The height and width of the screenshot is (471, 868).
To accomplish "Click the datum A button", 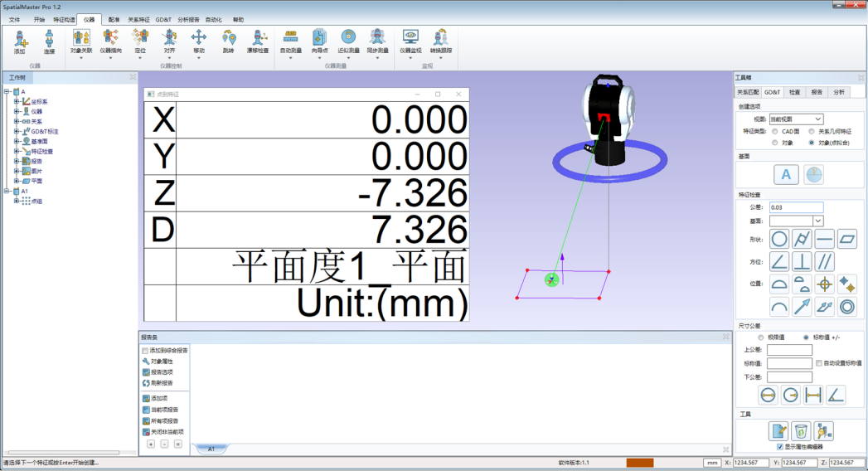I will pyautogui.click(x=786, y=174).
